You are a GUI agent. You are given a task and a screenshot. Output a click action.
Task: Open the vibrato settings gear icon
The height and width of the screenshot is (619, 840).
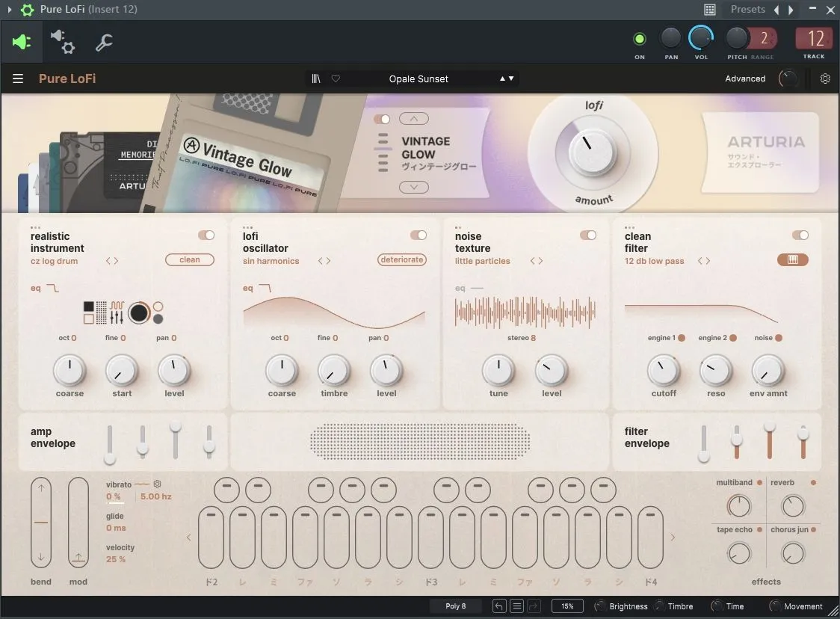coord(158,484)
